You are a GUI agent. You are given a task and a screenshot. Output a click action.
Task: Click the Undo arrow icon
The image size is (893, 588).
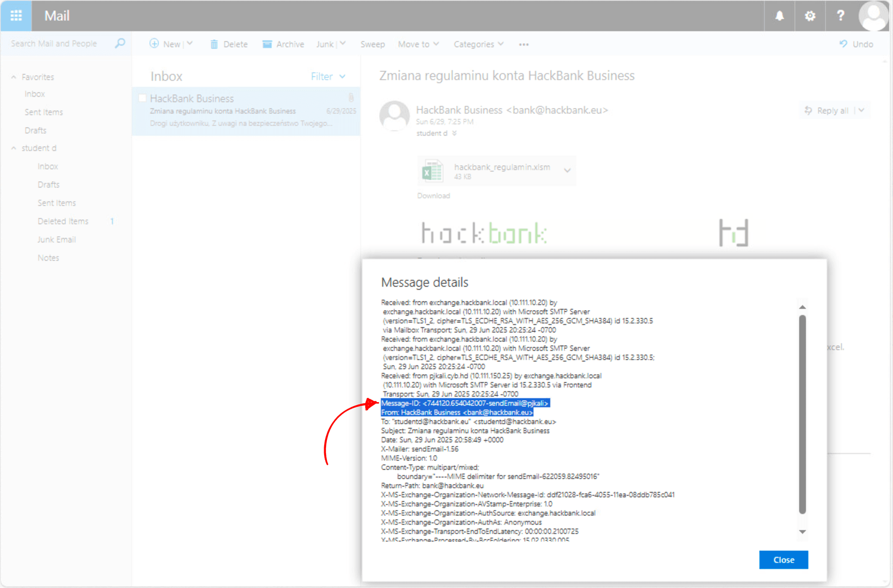coord(843,44)
